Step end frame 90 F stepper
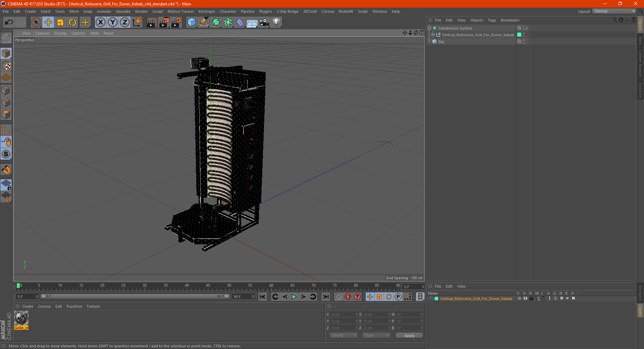 pos(253,297)
